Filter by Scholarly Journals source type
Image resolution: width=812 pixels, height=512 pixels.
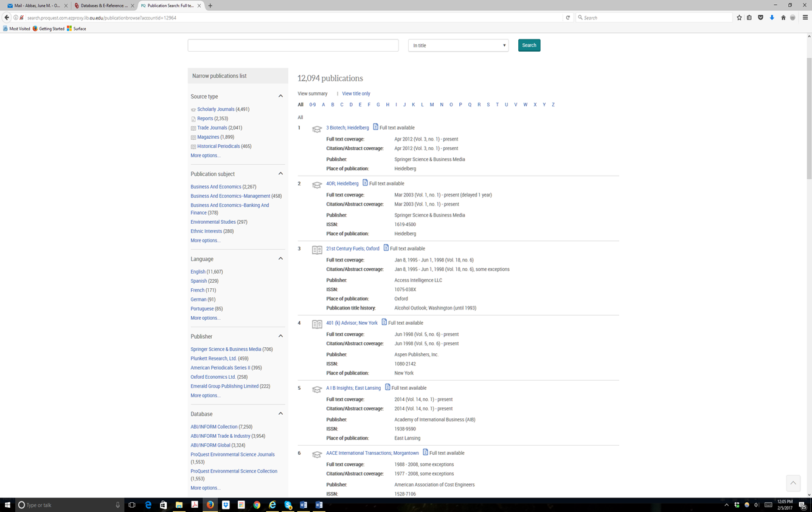click(215, 109)
